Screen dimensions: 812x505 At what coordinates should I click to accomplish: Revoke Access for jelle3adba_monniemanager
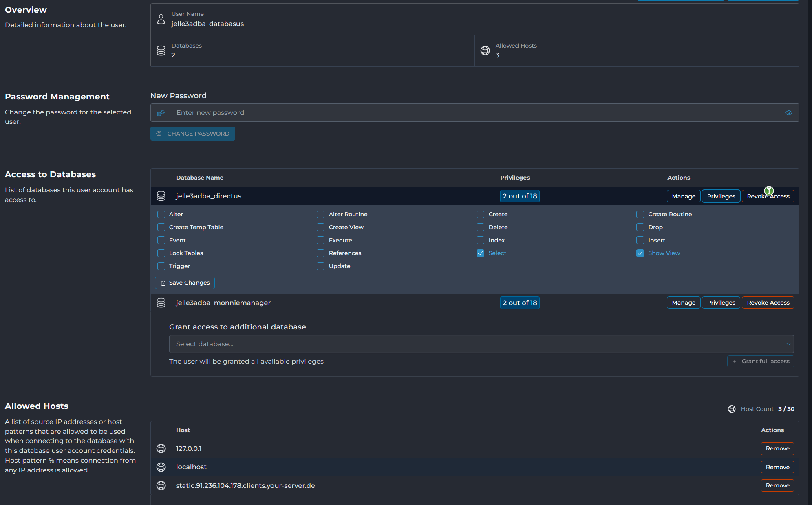click(768, 303)
